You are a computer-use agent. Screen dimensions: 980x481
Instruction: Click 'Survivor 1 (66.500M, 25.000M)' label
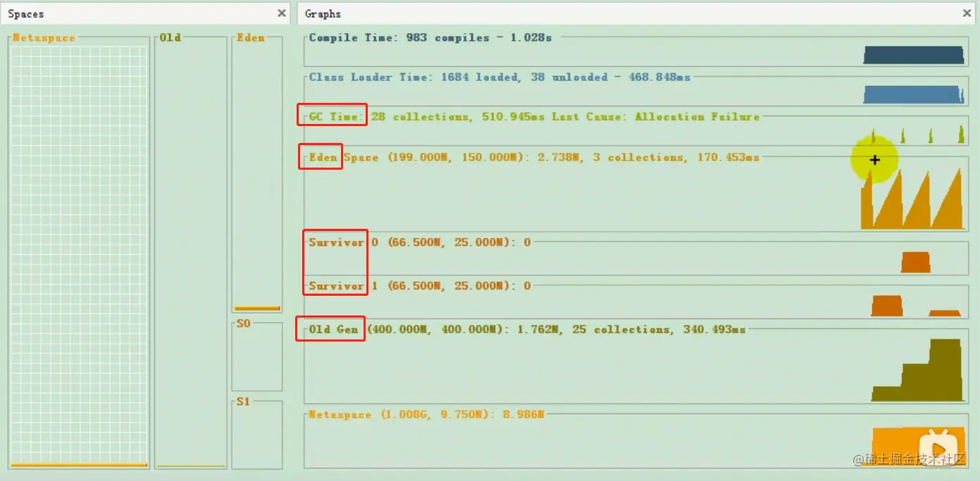pyautogui.click(x=414, y=286)
